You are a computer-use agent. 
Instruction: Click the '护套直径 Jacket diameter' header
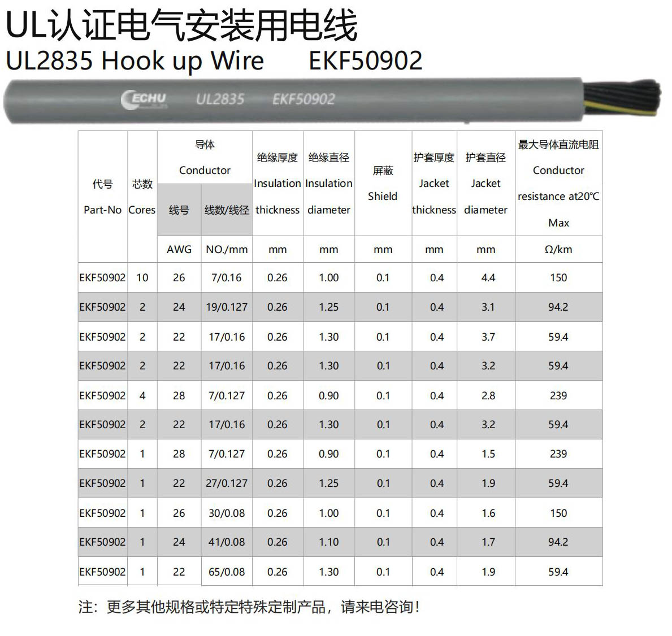(486, 184)
